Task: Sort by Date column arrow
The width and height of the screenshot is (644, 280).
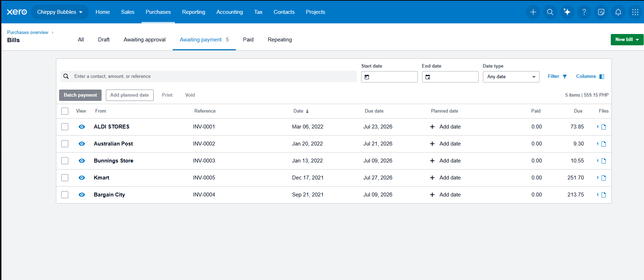Action: point(307,111)
